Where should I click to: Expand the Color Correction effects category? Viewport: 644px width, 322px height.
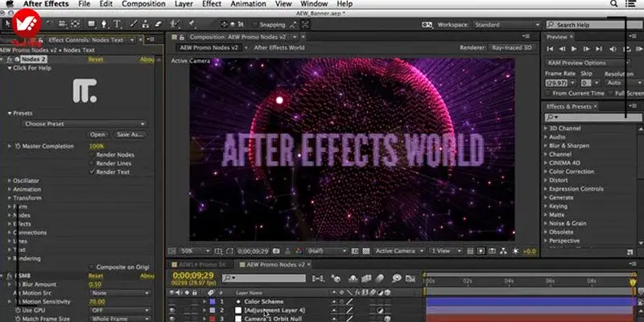[x=546, y=171]
